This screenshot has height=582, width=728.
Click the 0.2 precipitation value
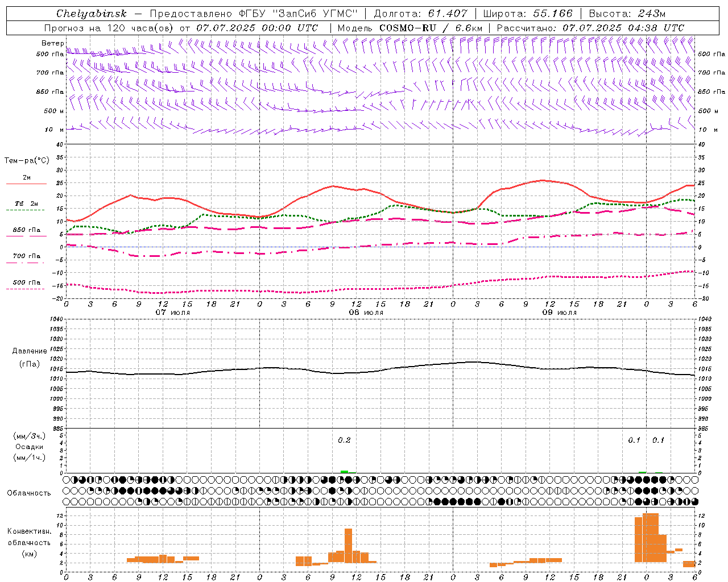click(x=344, y=440)
